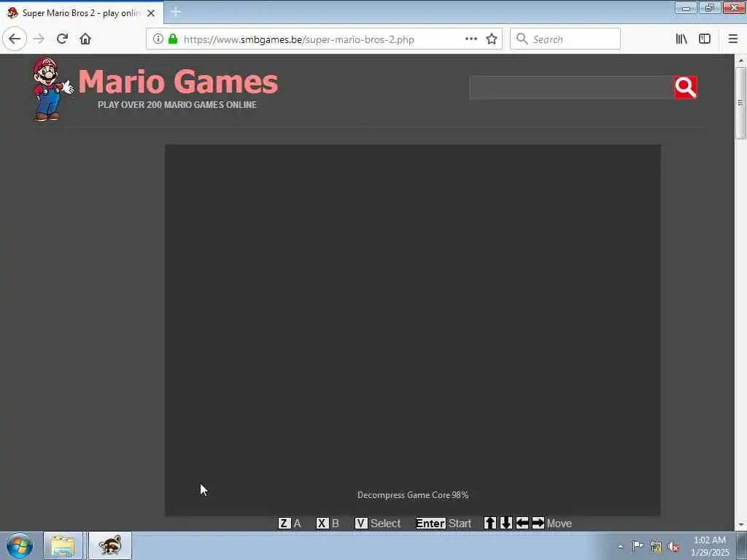Click the browser address bar URL
The height and width of the screenshot is (560, 747).
click(x=298, y=39)
